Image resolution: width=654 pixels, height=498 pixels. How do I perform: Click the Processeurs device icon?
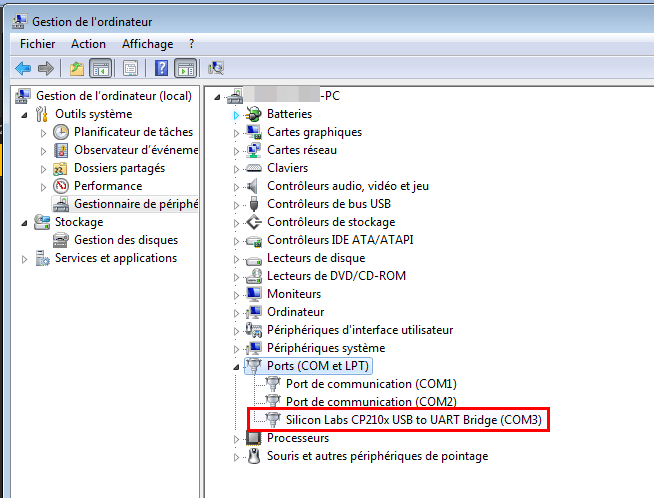254,438
